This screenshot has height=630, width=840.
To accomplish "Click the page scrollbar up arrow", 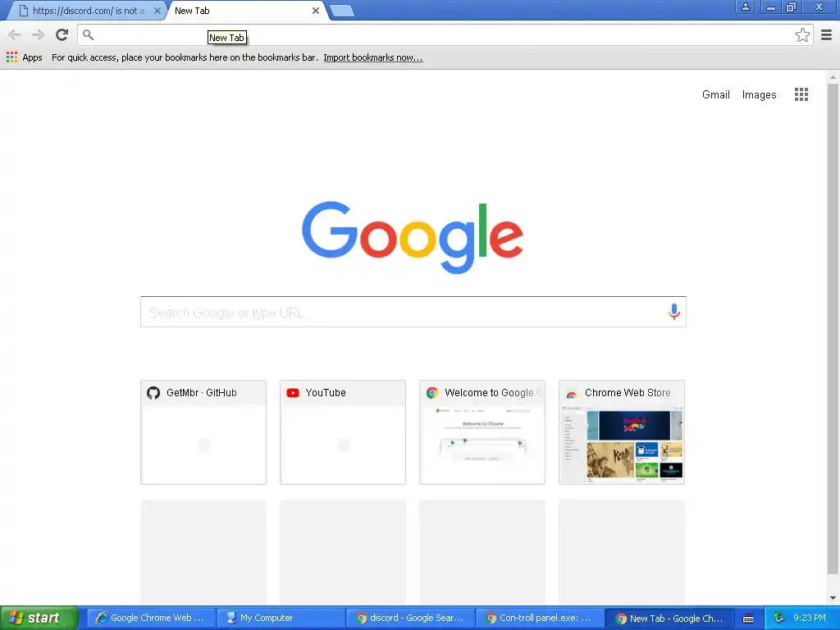I will 833,77.
